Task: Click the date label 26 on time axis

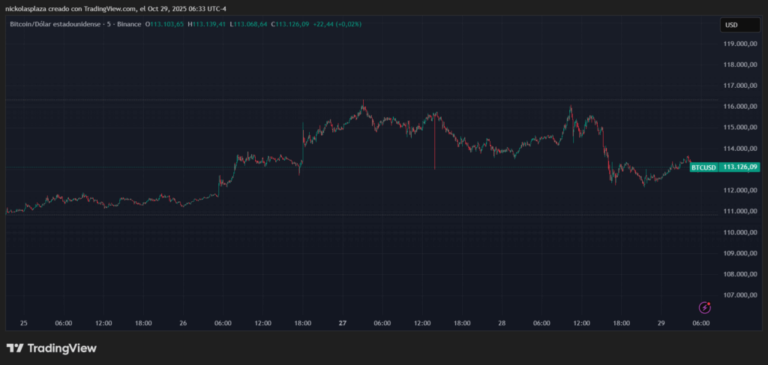Action: (183, 323)
